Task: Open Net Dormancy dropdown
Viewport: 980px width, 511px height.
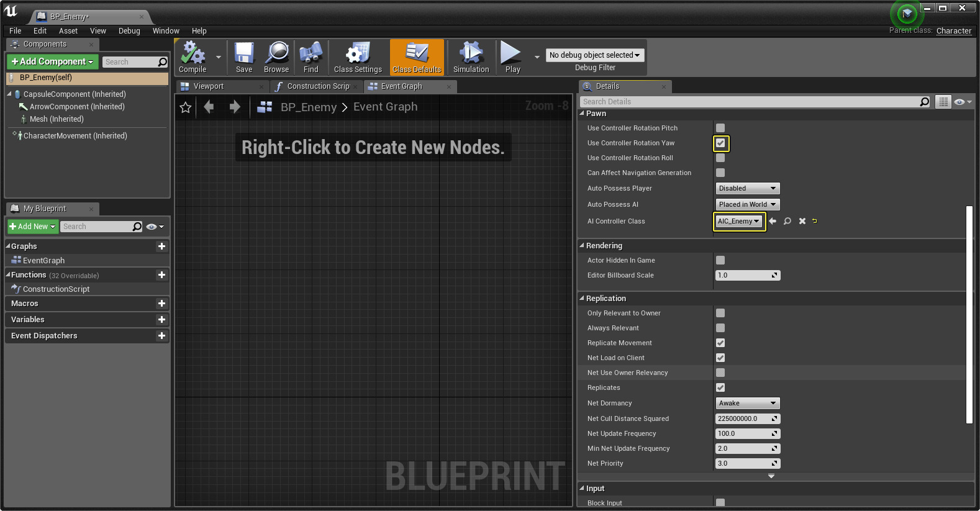Action: (747, 403)
